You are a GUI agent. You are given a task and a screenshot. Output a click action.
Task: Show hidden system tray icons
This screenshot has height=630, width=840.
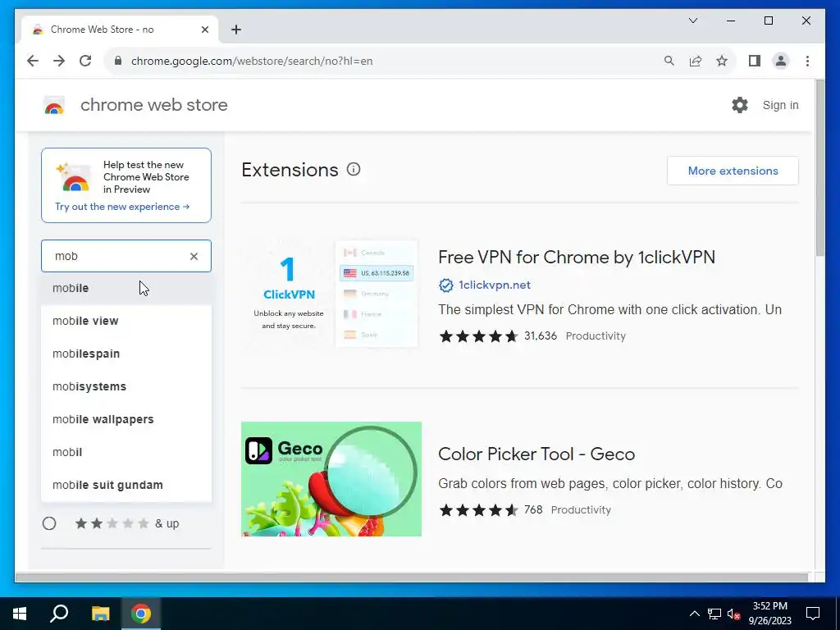click(694, 614)
